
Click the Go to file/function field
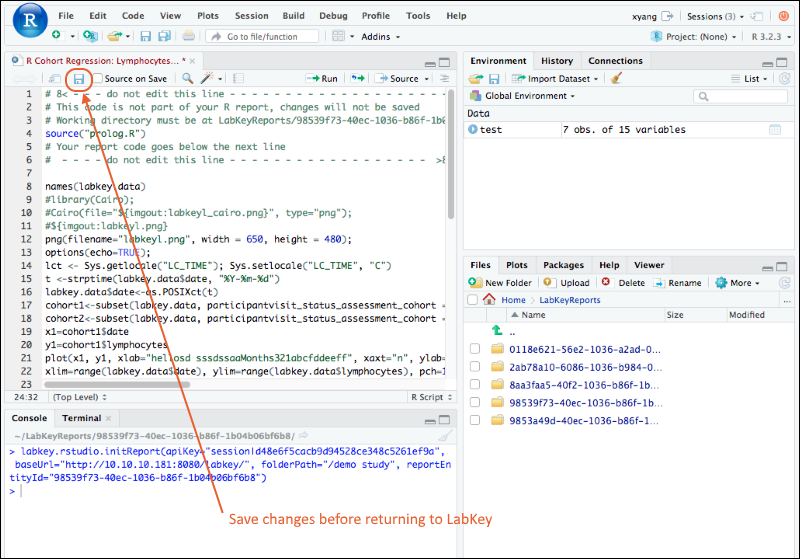pyautogui.click(x=262, y=36)
